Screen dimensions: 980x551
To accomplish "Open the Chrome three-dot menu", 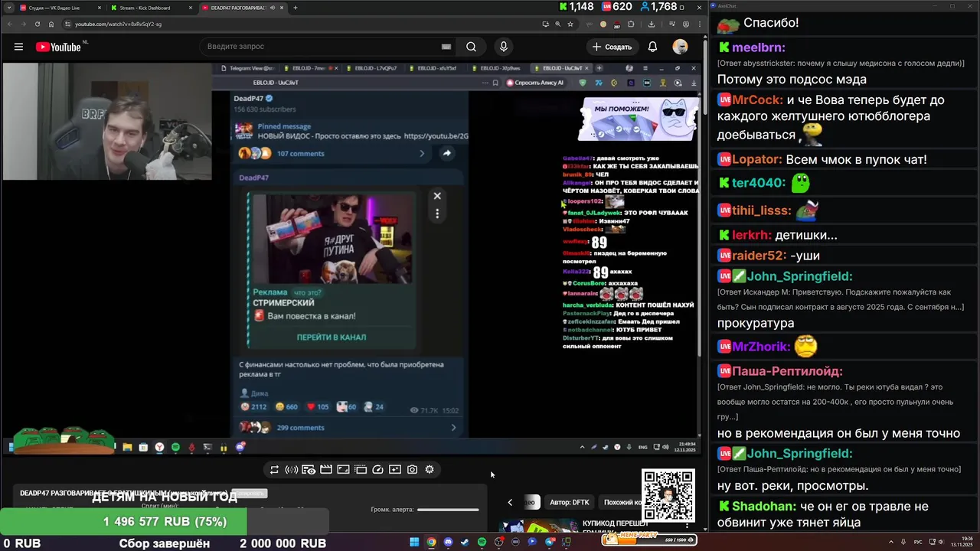I will [x=699, y=24].
